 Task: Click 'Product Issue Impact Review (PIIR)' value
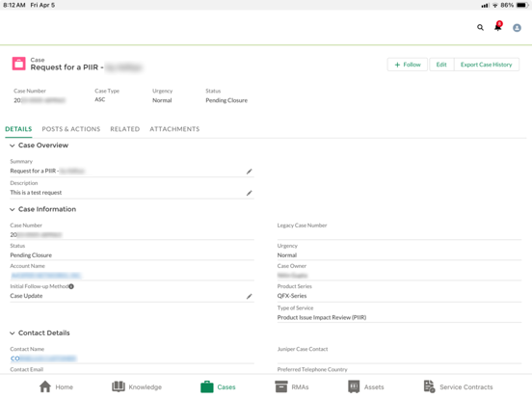coord(322,318)
